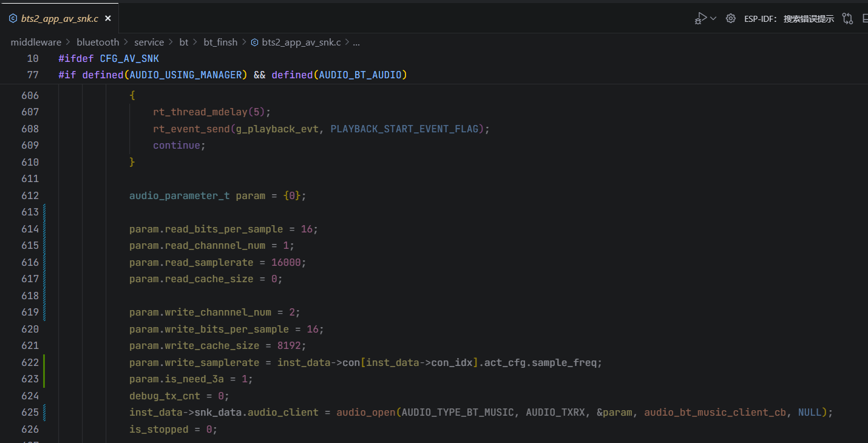Click line number 612 in the gutter

(30, 195)
